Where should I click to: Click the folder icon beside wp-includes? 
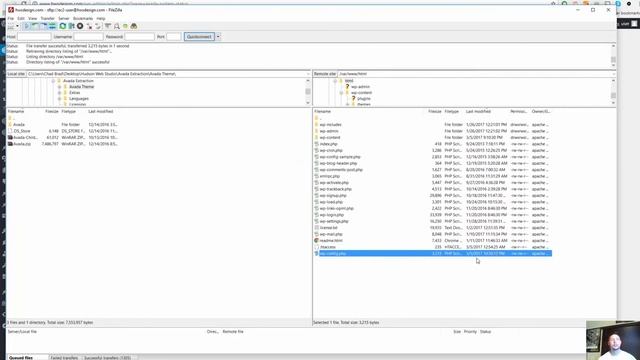[316, 124]
